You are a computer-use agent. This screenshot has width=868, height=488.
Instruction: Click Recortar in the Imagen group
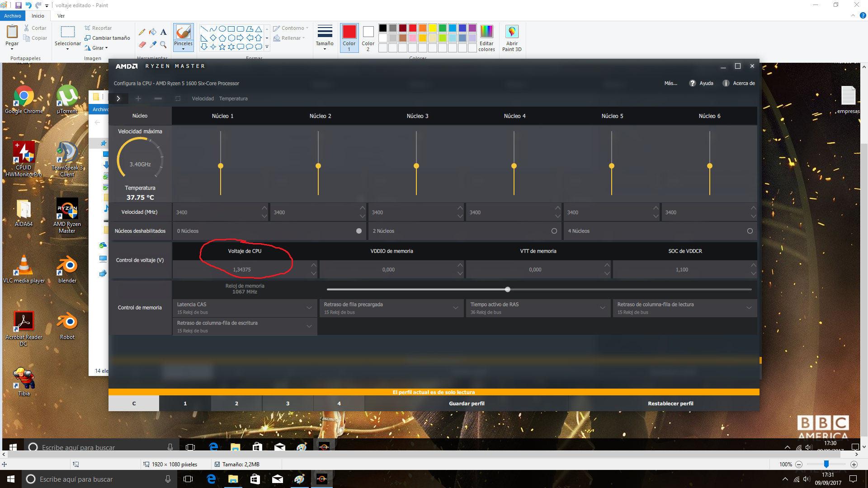pos(98,28)
